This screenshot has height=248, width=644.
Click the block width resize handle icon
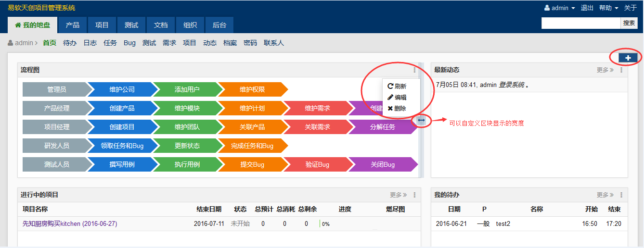(x=422, y=120)
